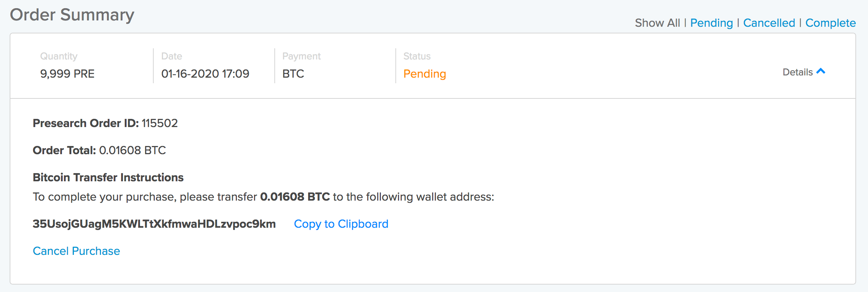The width and height of the screenshot is (868, 292).
Task: Click the Order Total 0.01608 BTC value
Action: coord(133,150)
